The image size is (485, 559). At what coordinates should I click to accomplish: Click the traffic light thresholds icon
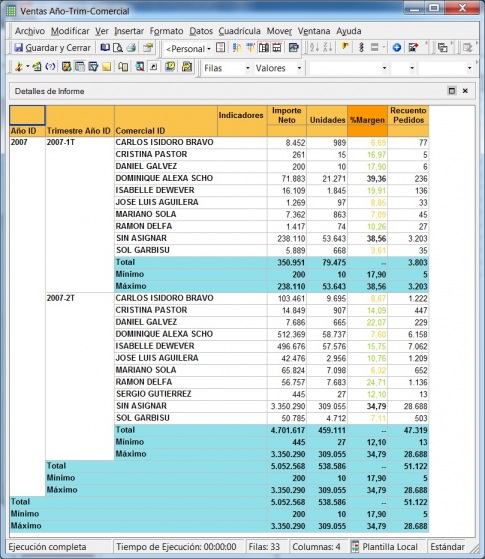pos(361,47)
